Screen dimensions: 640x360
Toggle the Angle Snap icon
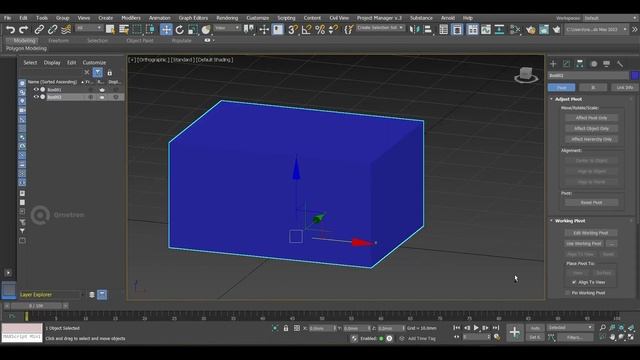click(x=306, y=29)
